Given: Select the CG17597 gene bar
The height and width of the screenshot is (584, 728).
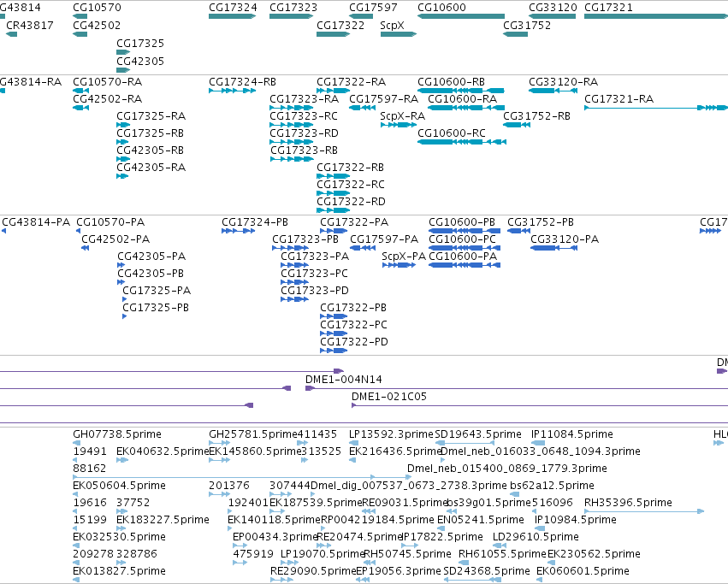Looking at the screenshot, I should (x=361, y=16).
